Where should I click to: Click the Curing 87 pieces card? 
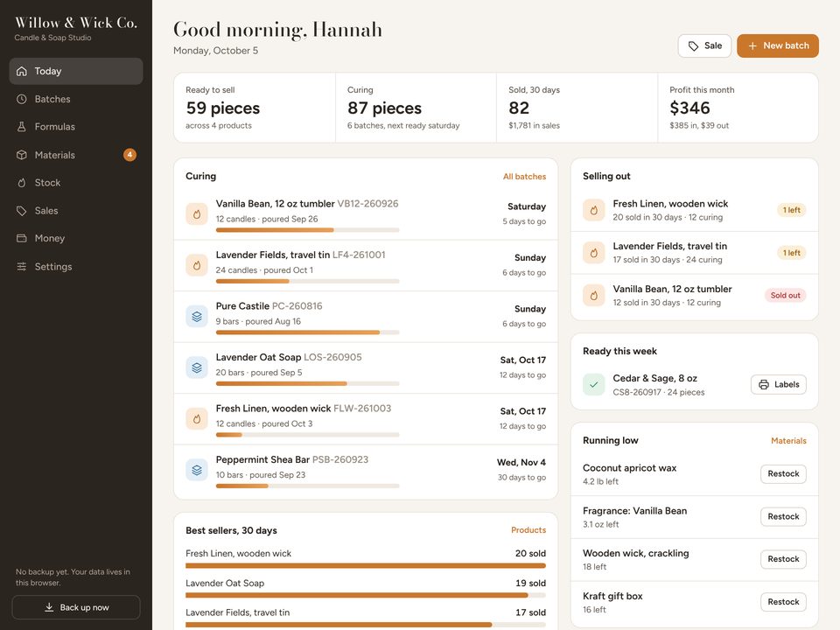tap(416, 108)
